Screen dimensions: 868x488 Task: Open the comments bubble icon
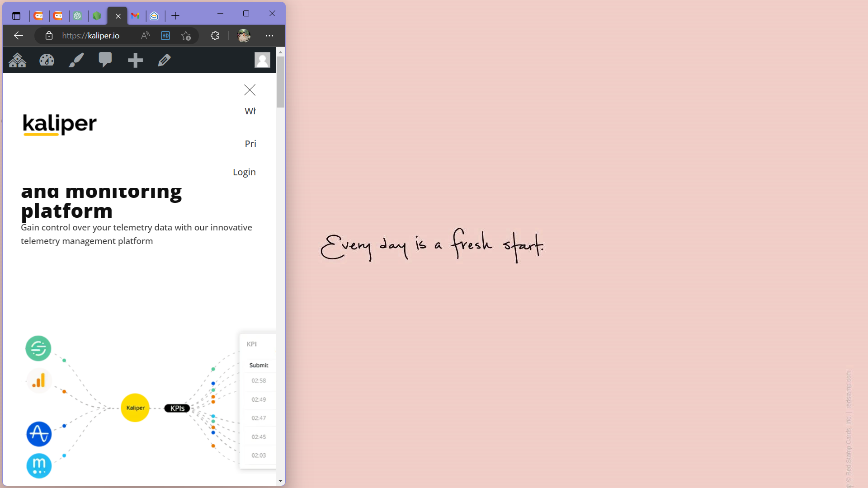(105, 60)
